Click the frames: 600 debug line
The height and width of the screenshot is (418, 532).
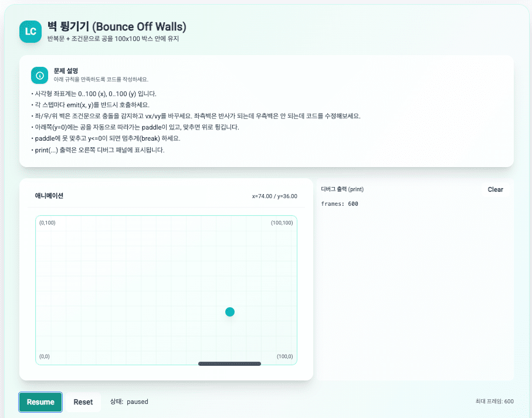point(340,204)
